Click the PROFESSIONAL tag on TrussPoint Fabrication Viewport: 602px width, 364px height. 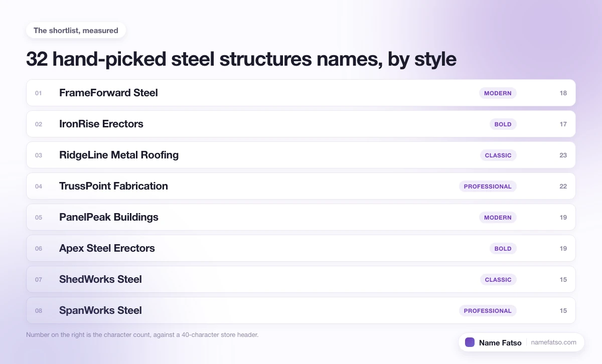[488, 187]
